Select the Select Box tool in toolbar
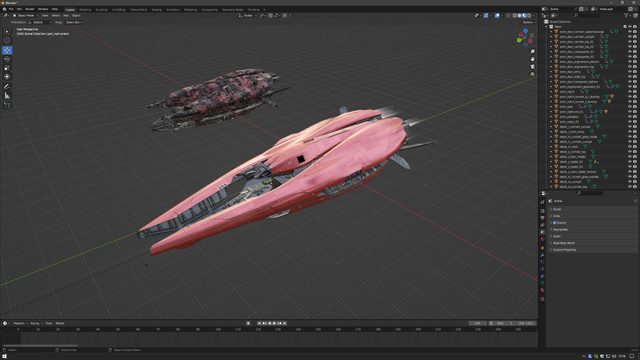 click(7, 32)
